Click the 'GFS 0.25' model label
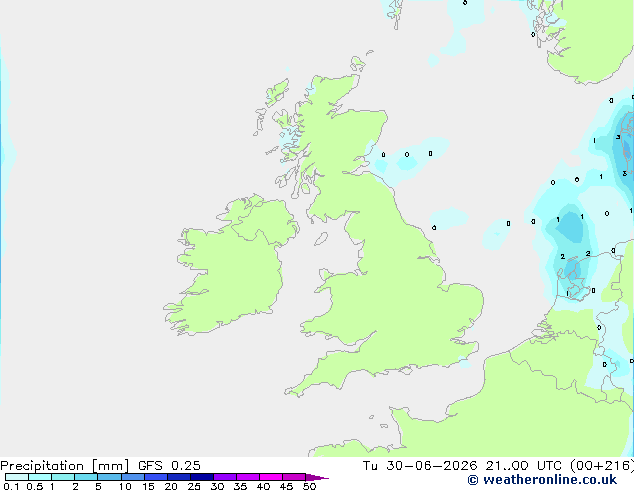The image size is (634, 490). [169, 466]
